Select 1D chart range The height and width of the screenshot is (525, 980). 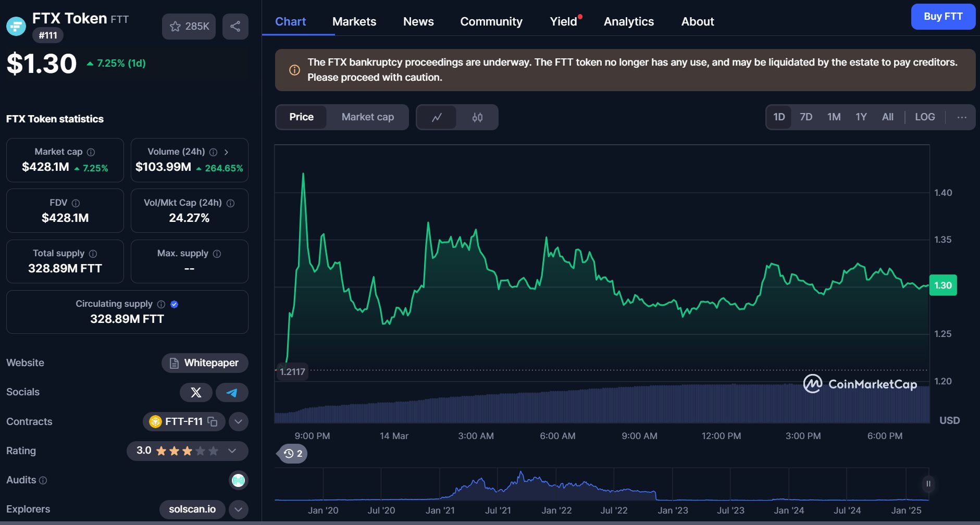779,117
